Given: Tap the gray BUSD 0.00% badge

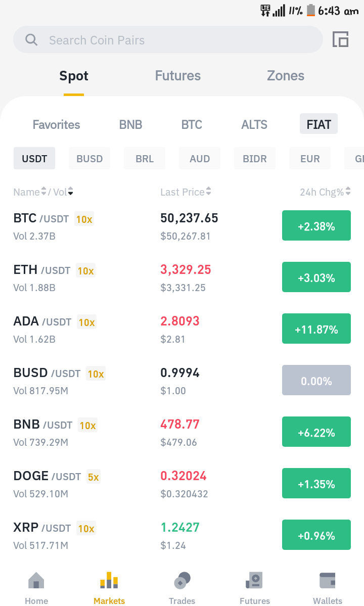Looking at the screenshot, I should [316, 380].
